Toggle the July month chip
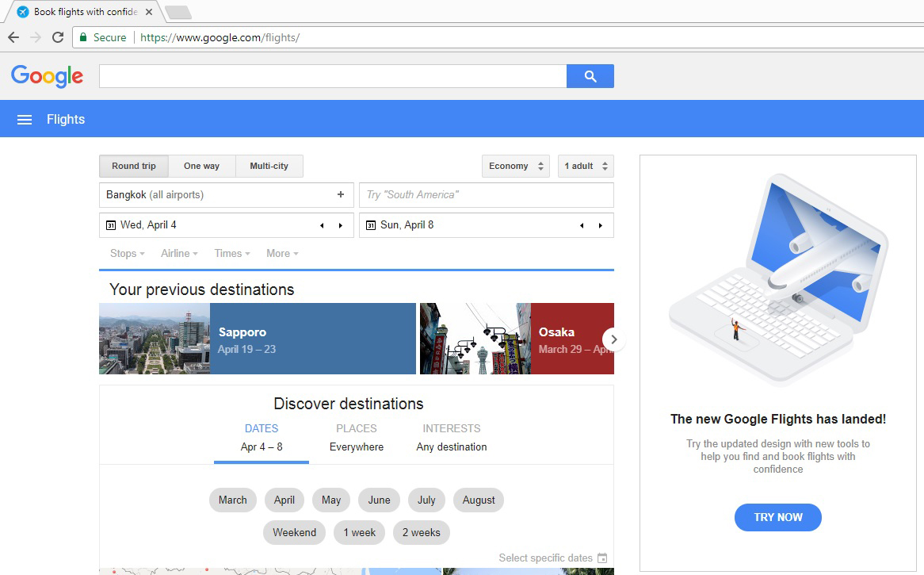 [426, 500]
